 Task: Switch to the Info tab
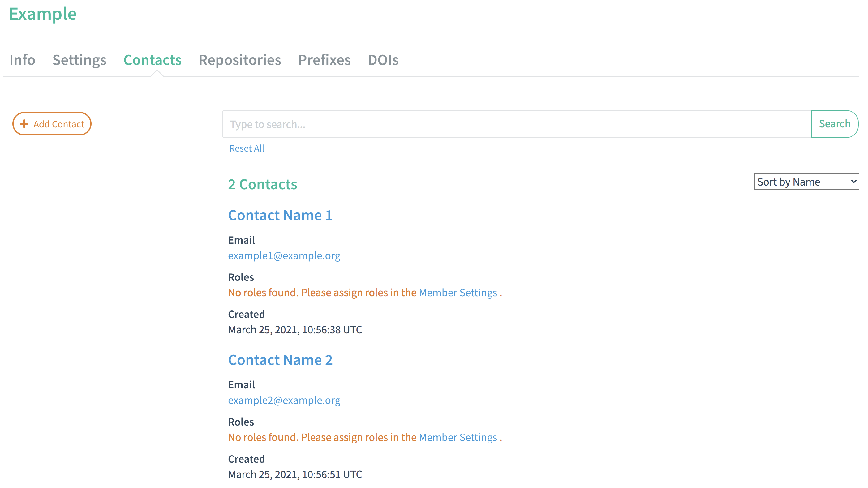22,60
